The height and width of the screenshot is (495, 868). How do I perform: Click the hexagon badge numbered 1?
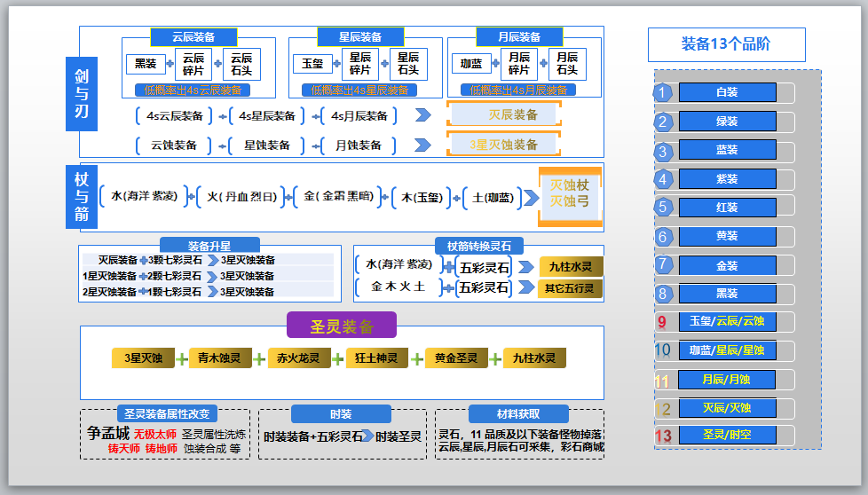coord(662,92)
